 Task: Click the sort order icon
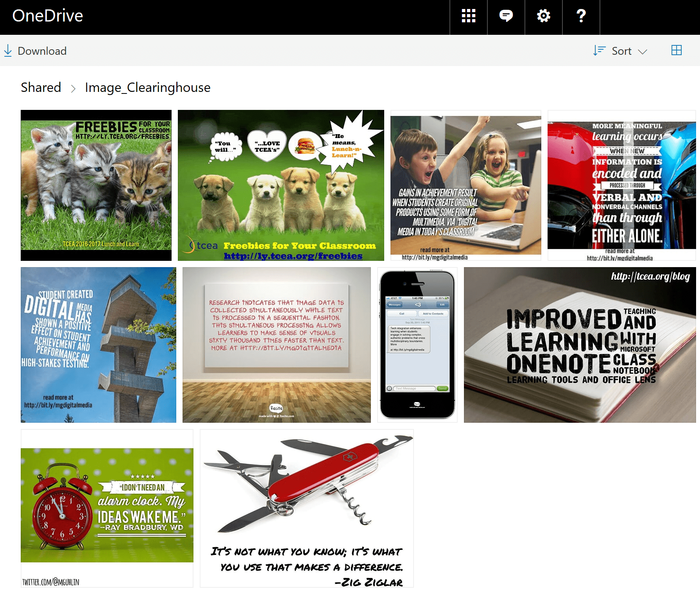click(599, 50)
